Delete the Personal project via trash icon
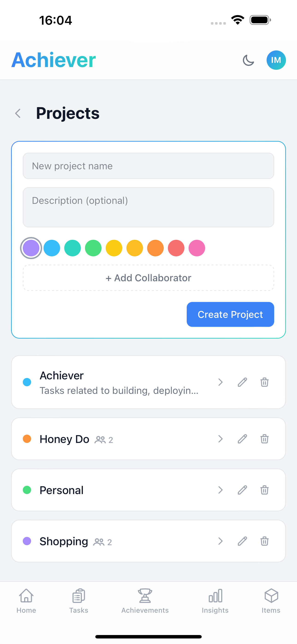 point(265,490)
